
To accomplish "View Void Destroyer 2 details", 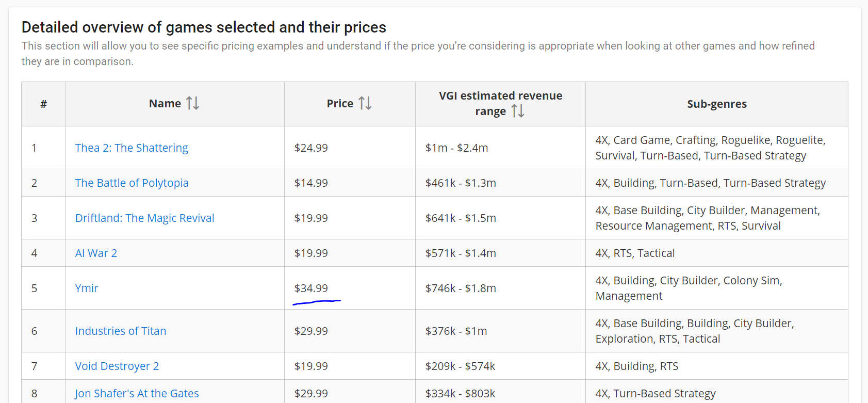I will [117, 366].
